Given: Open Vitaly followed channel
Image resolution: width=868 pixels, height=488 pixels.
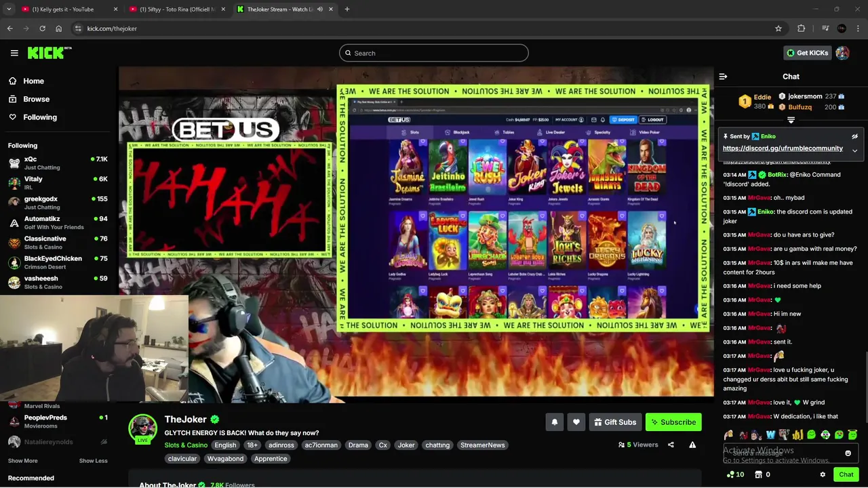Looking at the screenshot, I should (x=57, y=183).
